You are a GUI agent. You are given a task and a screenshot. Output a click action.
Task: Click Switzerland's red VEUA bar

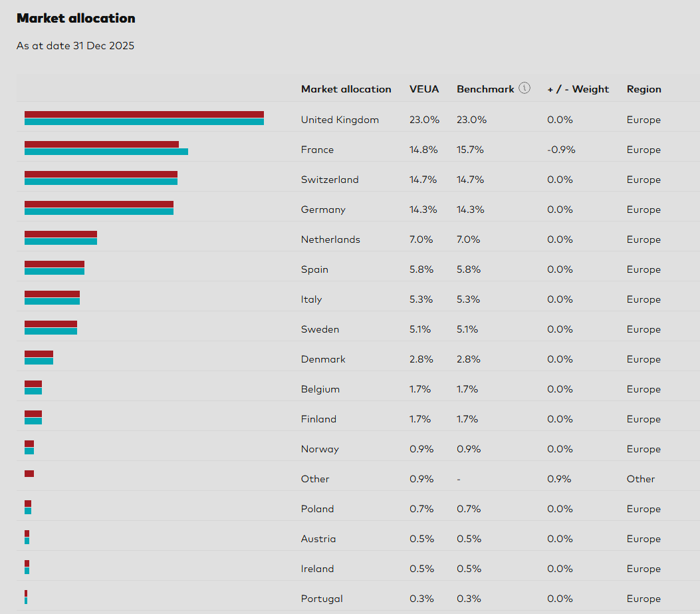pyautogui.click(x=101, y=174)
